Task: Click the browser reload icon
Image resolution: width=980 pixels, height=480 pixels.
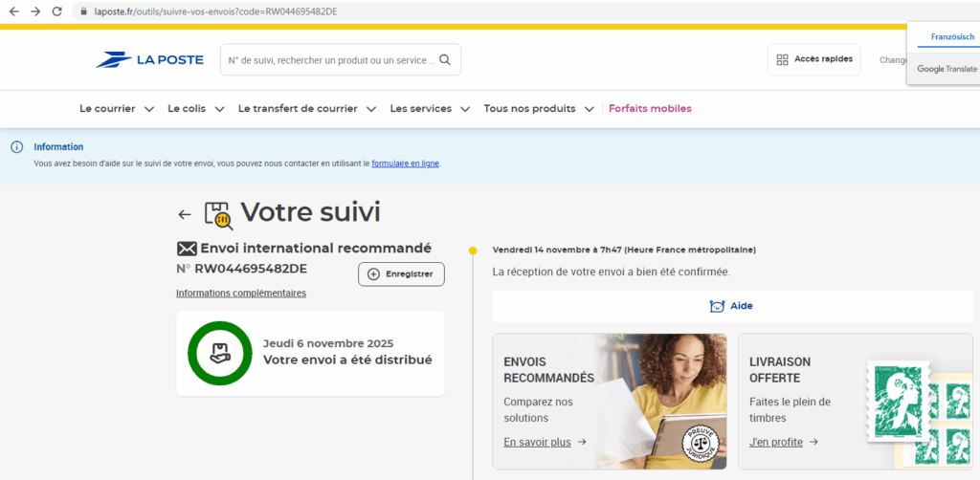Action: click(x=57, y=11)
